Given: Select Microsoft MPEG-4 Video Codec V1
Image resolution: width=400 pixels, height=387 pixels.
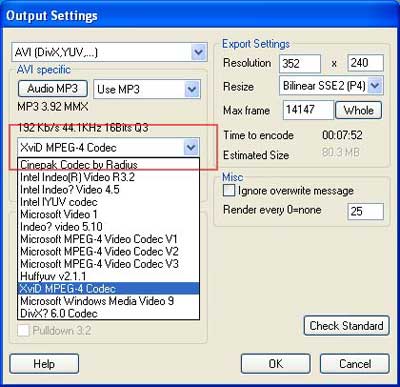Looking at the screenshot, I should click(x=108, y=239).
